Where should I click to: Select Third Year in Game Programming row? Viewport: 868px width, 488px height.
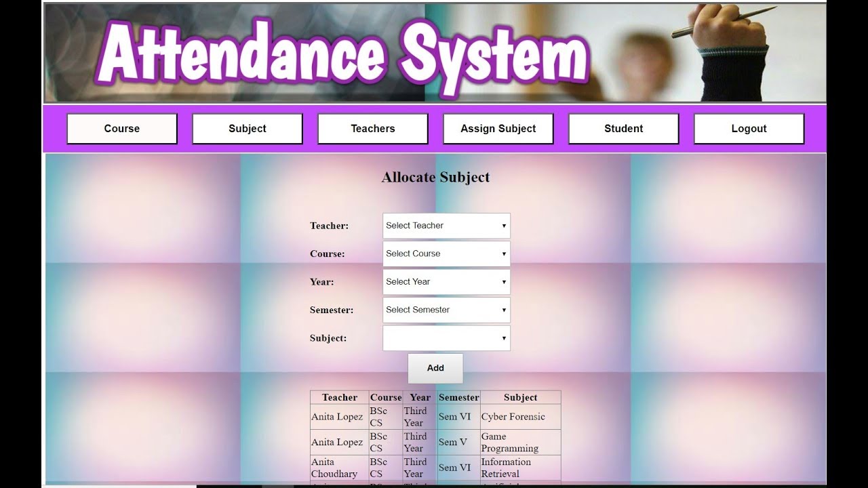click(x=420, y=443)
